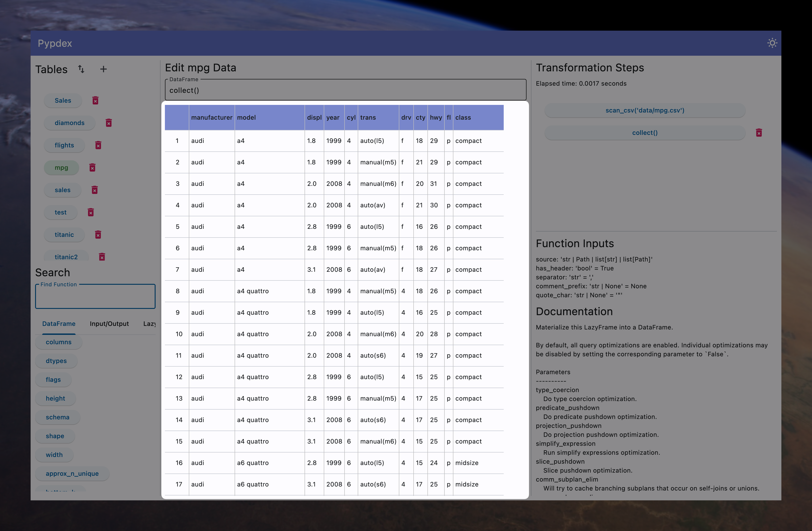This screenshot has width=812, height=531.
Task: Delete the diamonds table
Action: point(109,123)
